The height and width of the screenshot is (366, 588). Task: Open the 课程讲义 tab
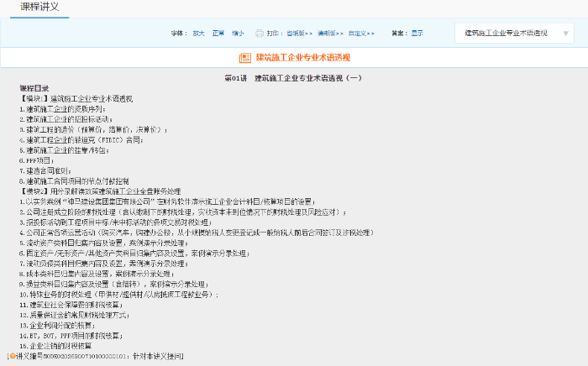point(39,8)
